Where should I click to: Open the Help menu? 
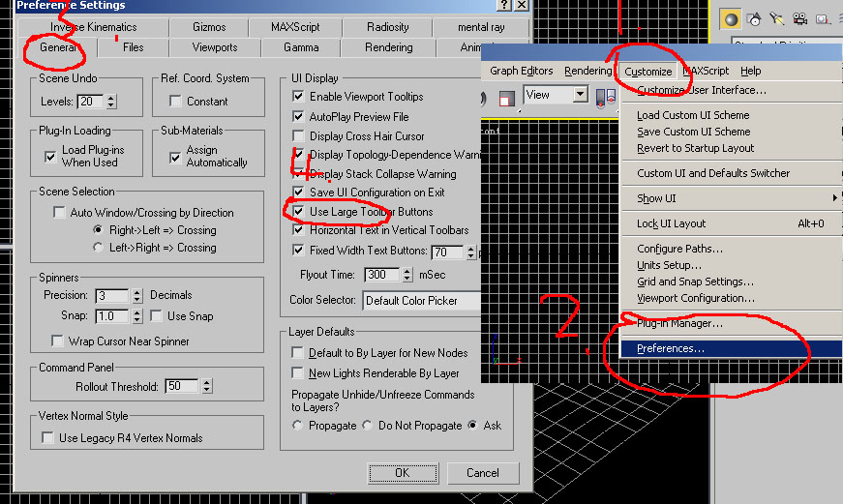click(750, 71)
